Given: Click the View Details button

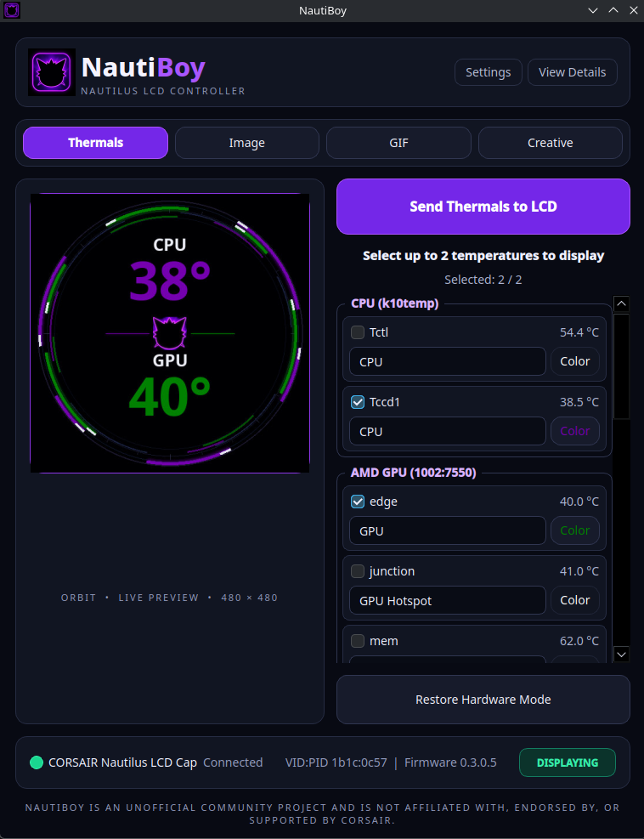Looking at the screenshot, I should point(573,72).
